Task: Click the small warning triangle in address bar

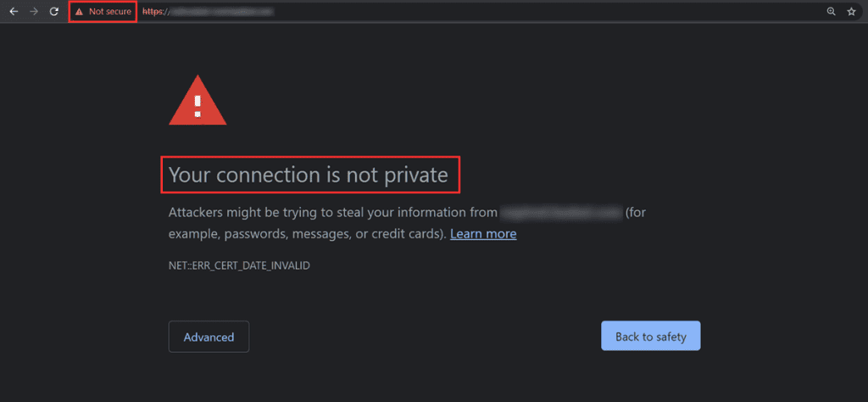Action: click(x=79, y=12)
